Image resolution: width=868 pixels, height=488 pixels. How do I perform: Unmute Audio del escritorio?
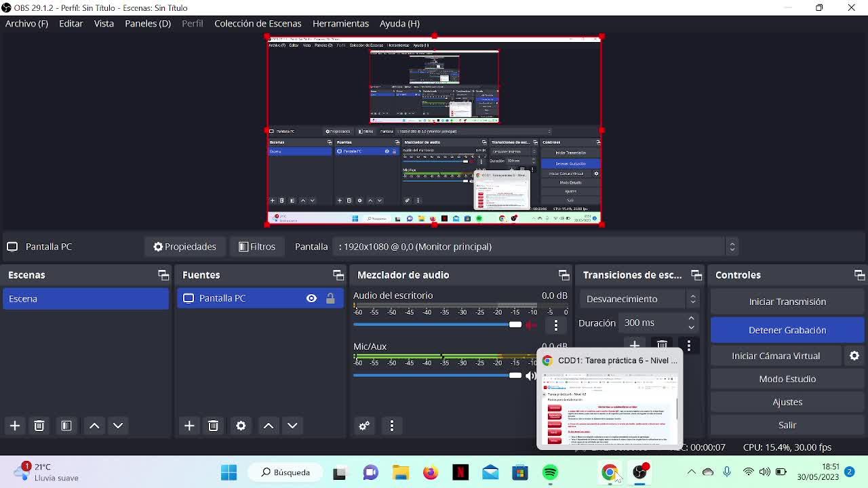coord(531,325)
